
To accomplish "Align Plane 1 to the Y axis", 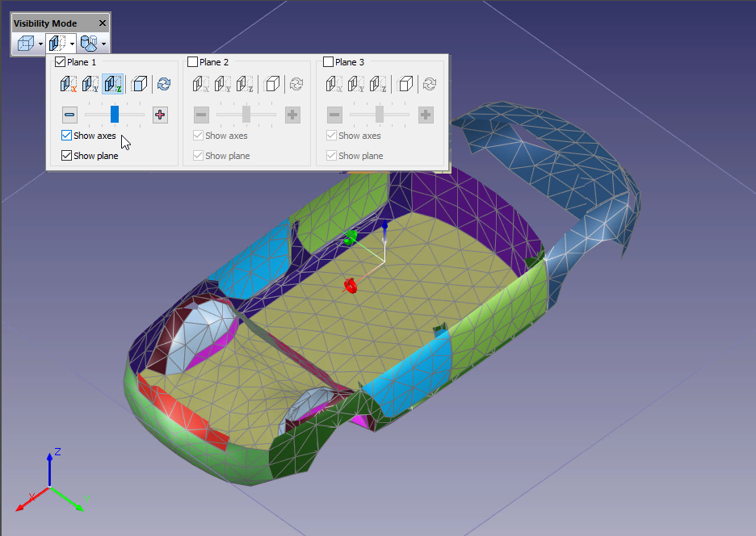I will click(90, 84).
